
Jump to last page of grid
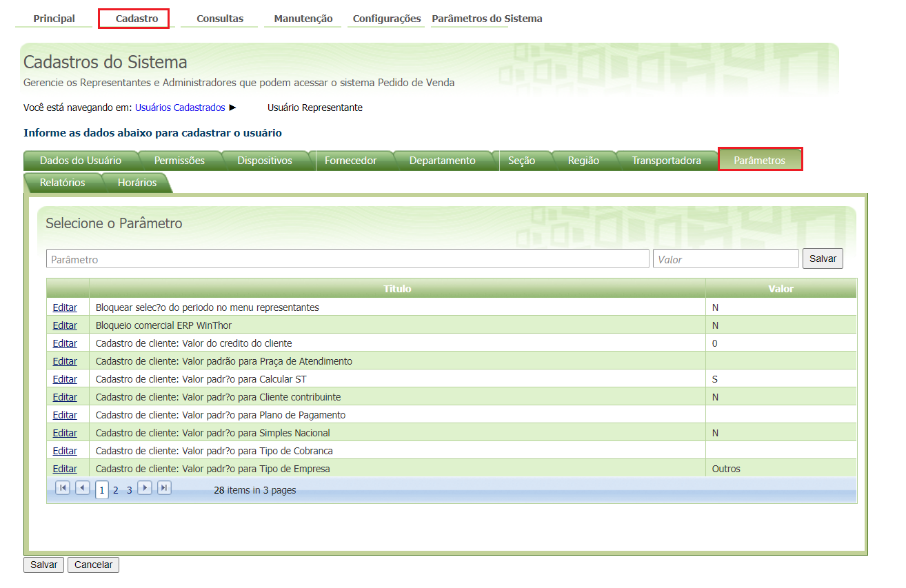[x=164, y=488]
